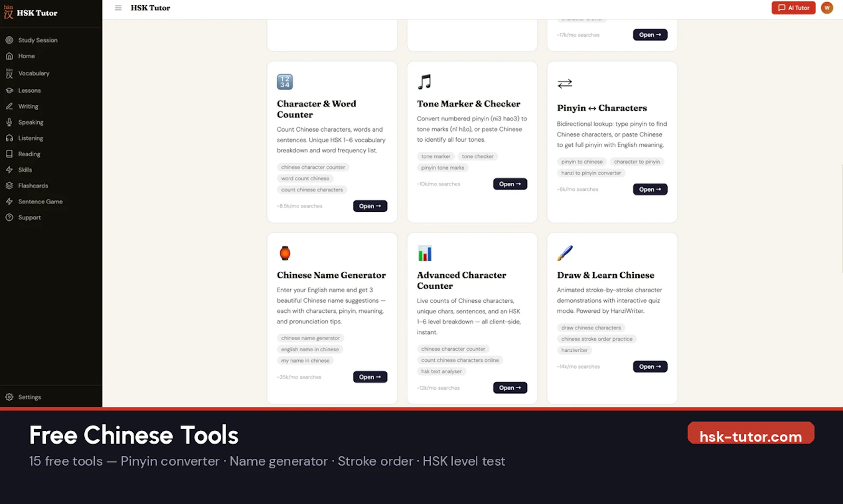Open Study Session target icon

9,40
